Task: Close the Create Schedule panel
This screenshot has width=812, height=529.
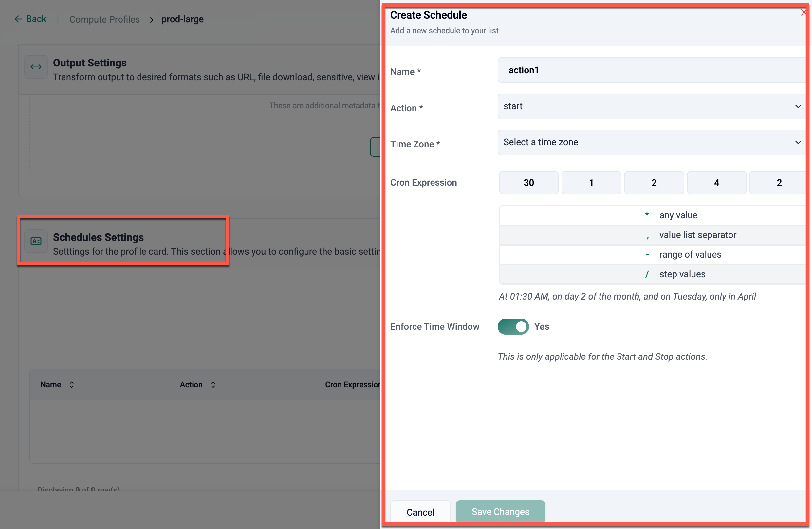Action: pyautogui.click(x=803, y=13)
